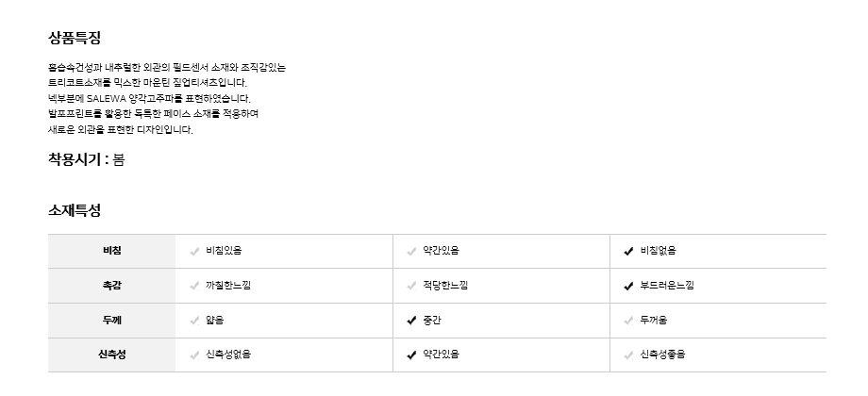Click the checkmark next to 중간

tap(411, 321)
